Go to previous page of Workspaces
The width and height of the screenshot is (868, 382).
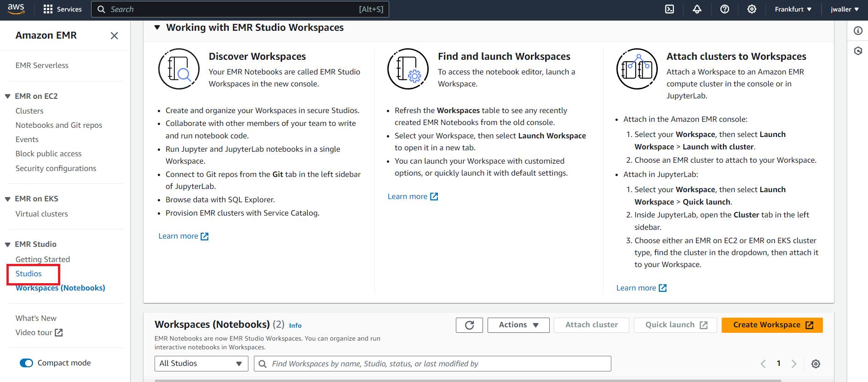pyautogui.click(x=763, y=364)
